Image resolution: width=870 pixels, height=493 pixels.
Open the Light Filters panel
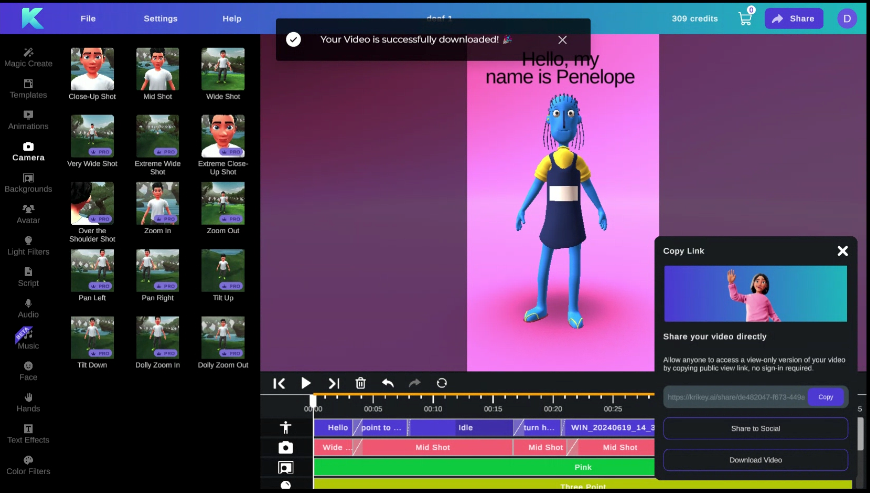[28, 245]
